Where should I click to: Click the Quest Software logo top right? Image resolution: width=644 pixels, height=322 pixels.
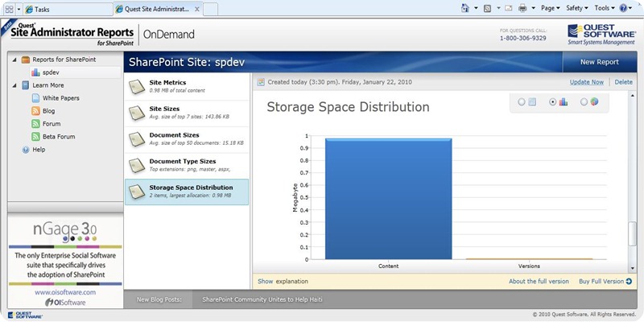(x=601, y=35)
